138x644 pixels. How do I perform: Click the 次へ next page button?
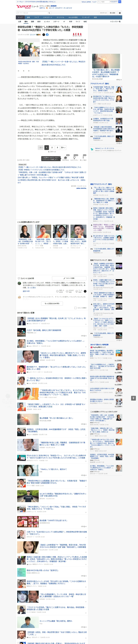pyautogui.click(x=63, y=147)
